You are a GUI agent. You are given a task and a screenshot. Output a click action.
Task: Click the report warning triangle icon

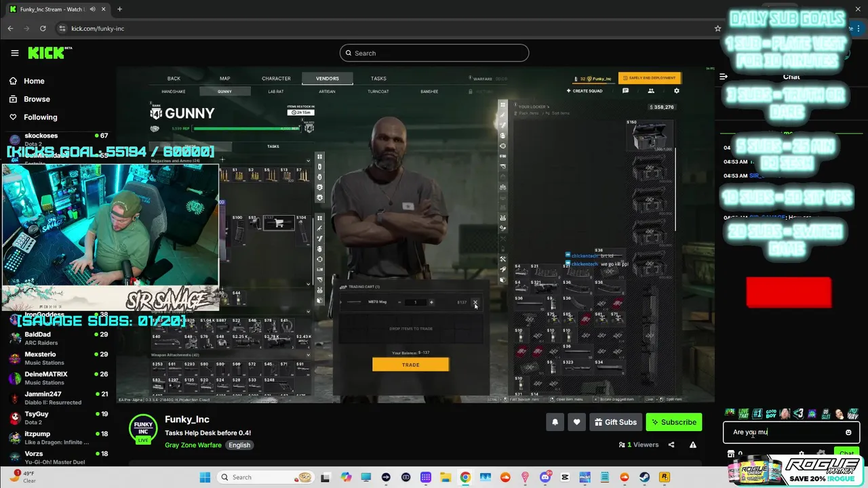point(692,445)
